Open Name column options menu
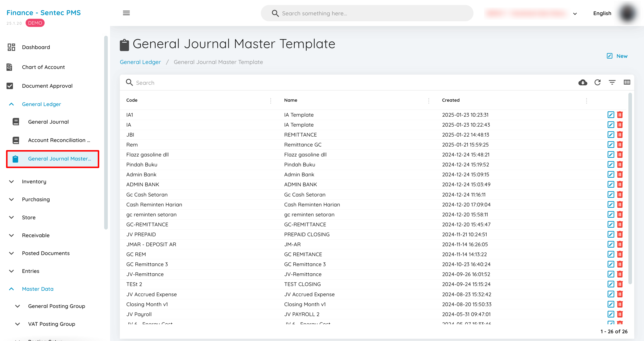 tap(429, 100)
